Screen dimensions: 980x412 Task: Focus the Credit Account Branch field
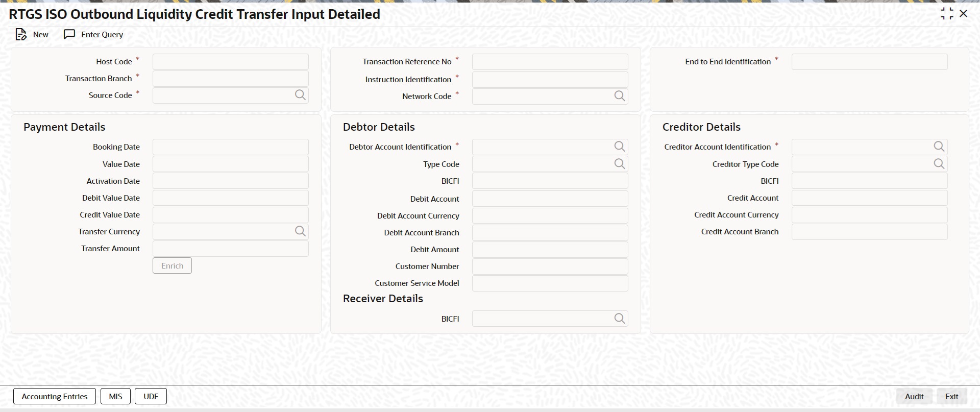tap(870, 232)
